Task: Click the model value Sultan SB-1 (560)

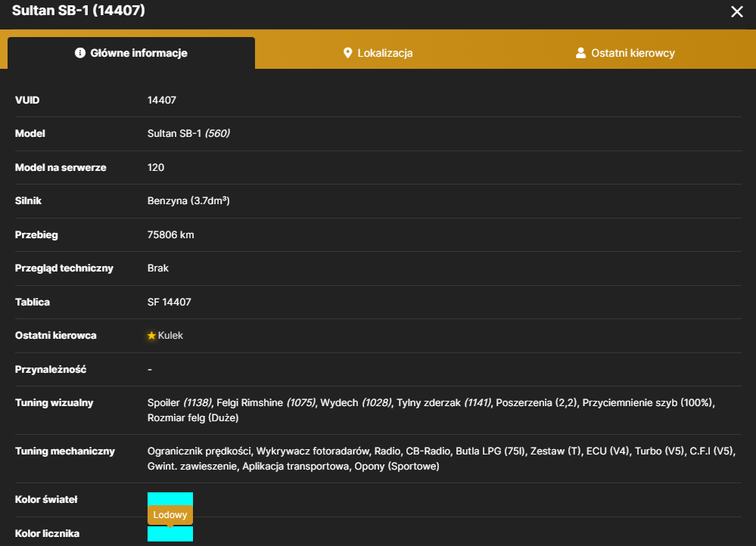Action: [x=188, y=134]
